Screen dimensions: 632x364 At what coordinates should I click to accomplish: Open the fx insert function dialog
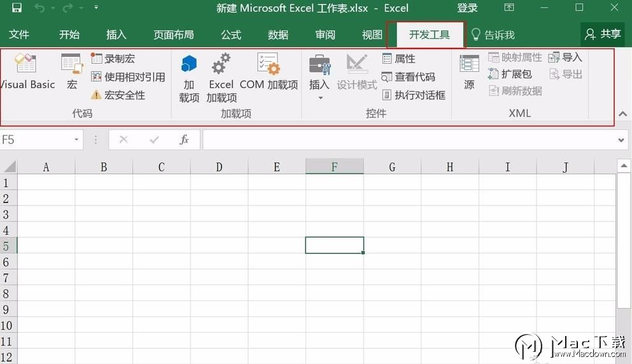184,139
